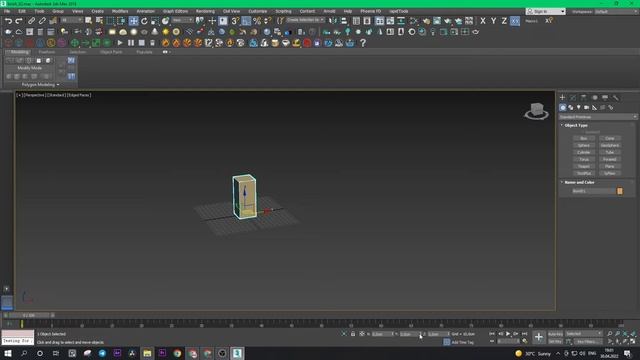Select the Cameras category icon
Image resolution: width=640 pixels, height=360 pixels.
tap(587, 107)
